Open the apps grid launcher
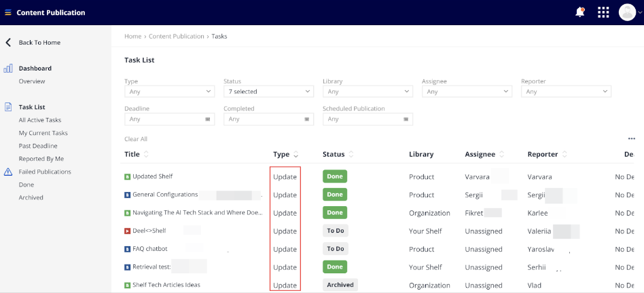 pos(603,12)
